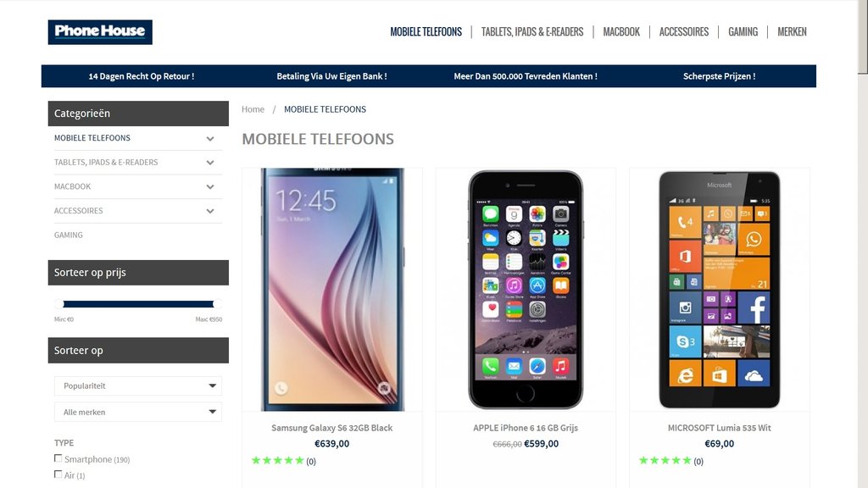Go to Home breadcrumb link
Viewport: 868px width, 488px height.
(253, 109)
